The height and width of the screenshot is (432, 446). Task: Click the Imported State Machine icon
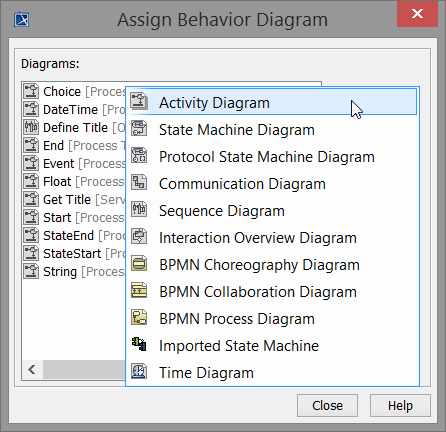[139, 344]
